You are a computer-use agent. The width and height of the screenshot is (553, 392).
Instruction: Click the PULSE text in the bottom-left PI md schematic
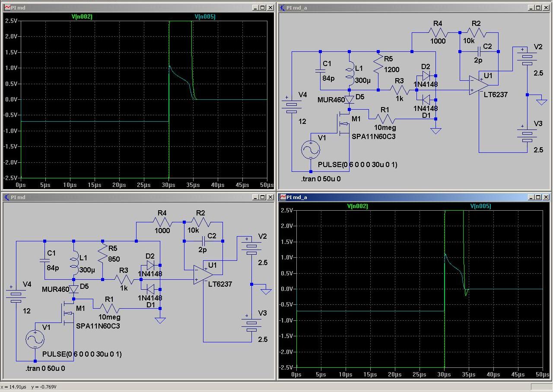click(x=82, y=354)
